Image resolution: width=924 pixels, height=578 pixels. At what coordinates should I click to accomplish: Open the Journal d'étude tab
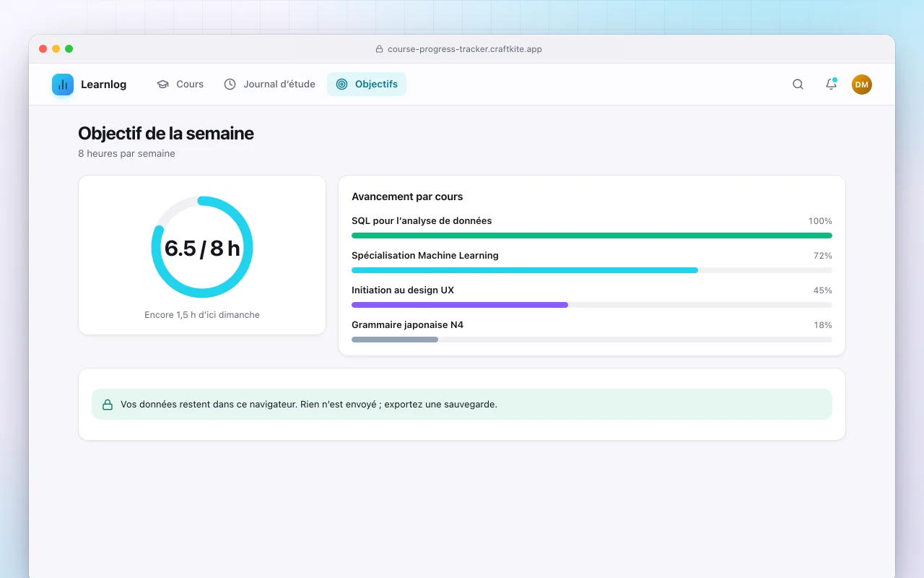[x=269, y=84]
